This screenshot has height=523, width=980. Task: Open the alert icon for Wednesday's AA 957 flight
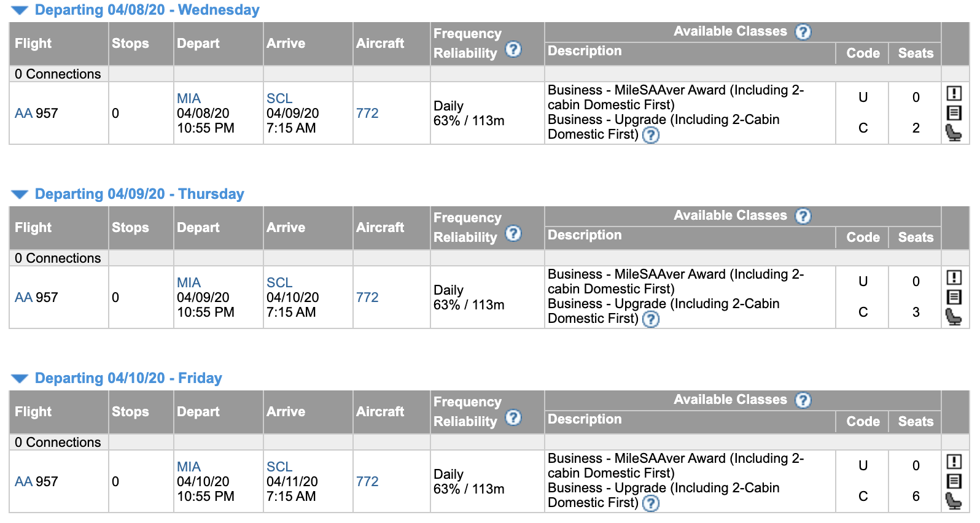[954, 93]
